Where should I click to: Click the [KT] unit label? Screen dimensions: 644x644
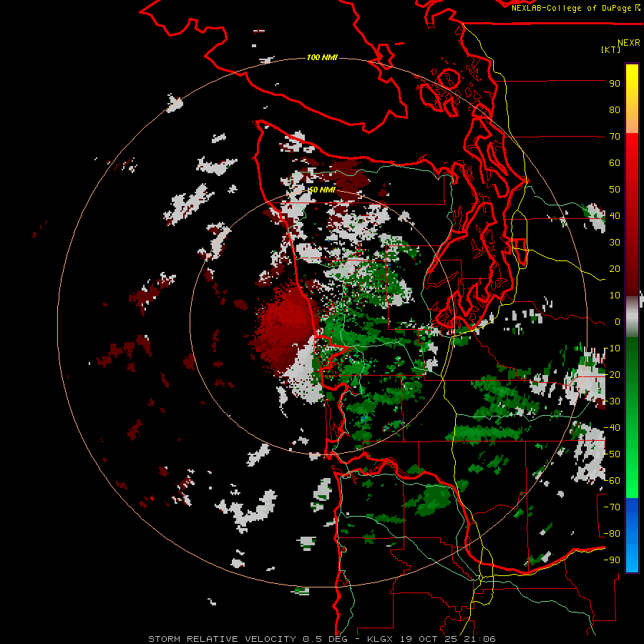[611, 49]
